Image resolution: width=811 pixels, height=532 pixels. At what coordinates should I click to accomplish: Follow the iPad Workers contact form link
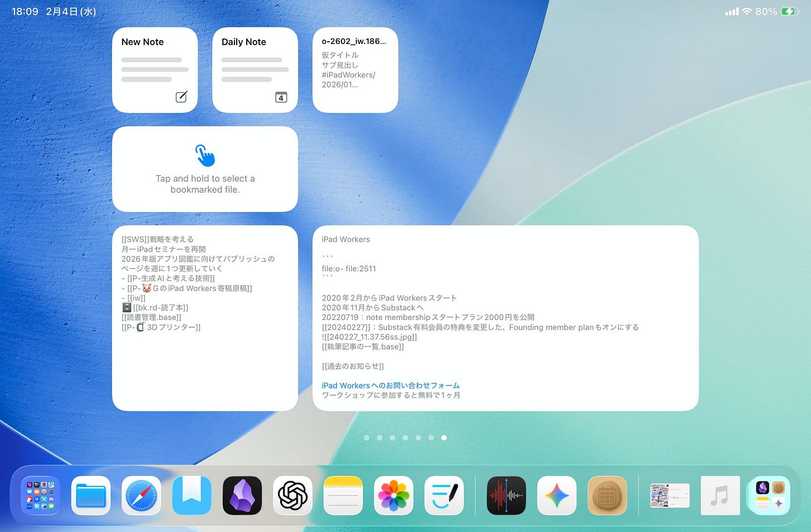(x=390, y=385)
